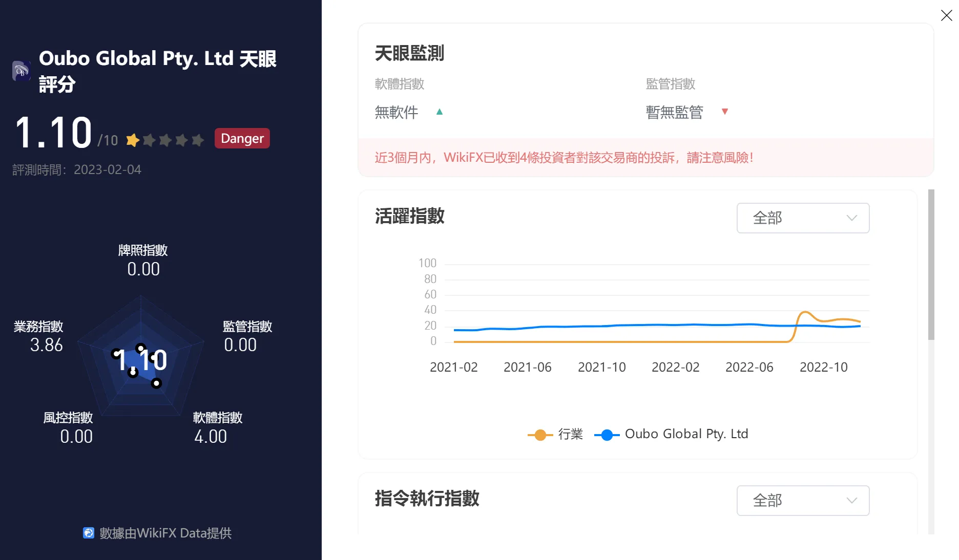
Task: Click the WikiFX Data logo icon
Action: coord(89,533)
